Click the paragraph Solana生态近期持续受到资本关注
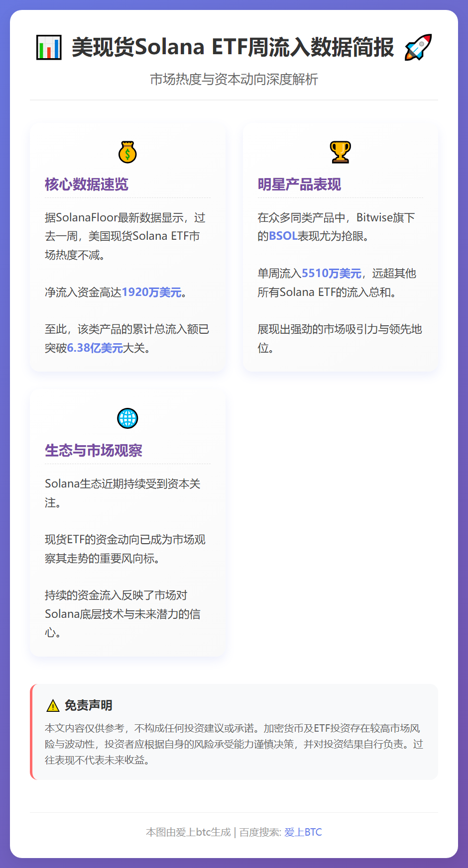The height and width of the screenshot is (868, 468). coord(122,493)
